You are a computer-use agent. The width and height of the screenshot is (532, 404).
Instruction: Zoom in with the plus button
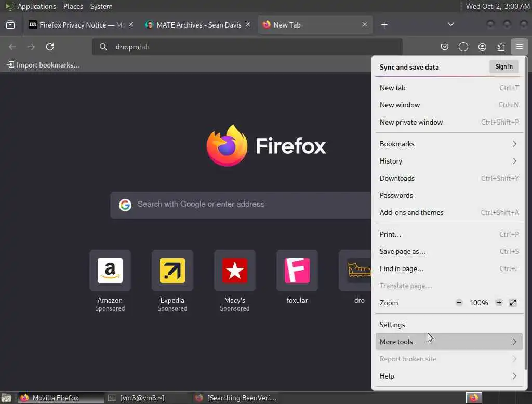point(499,303)
